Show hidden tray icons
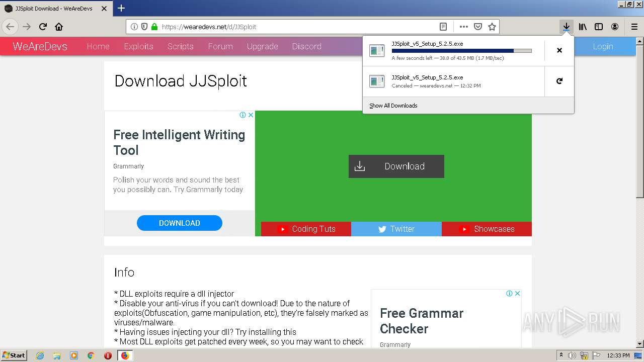 coord(561,355)
